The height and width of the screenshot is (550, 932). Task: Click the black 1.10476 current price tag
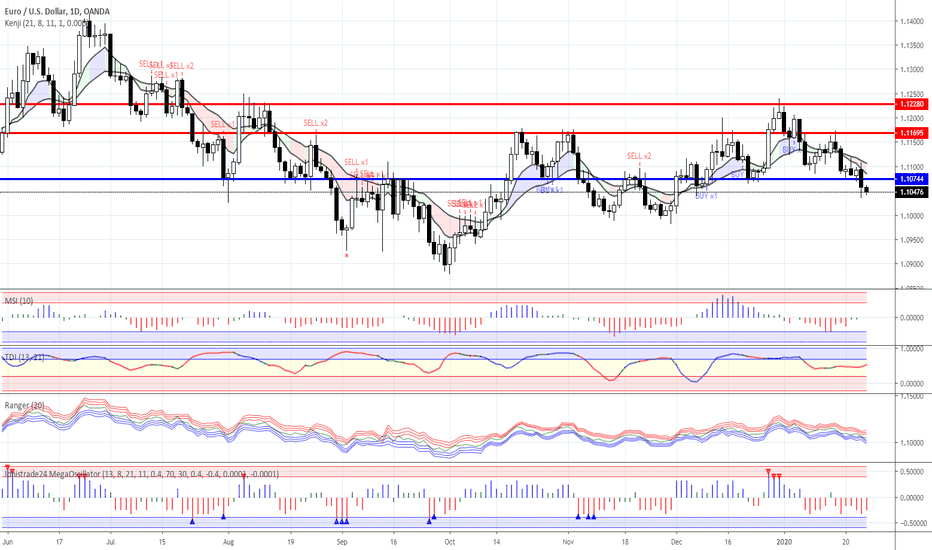[x=910, y=192]
